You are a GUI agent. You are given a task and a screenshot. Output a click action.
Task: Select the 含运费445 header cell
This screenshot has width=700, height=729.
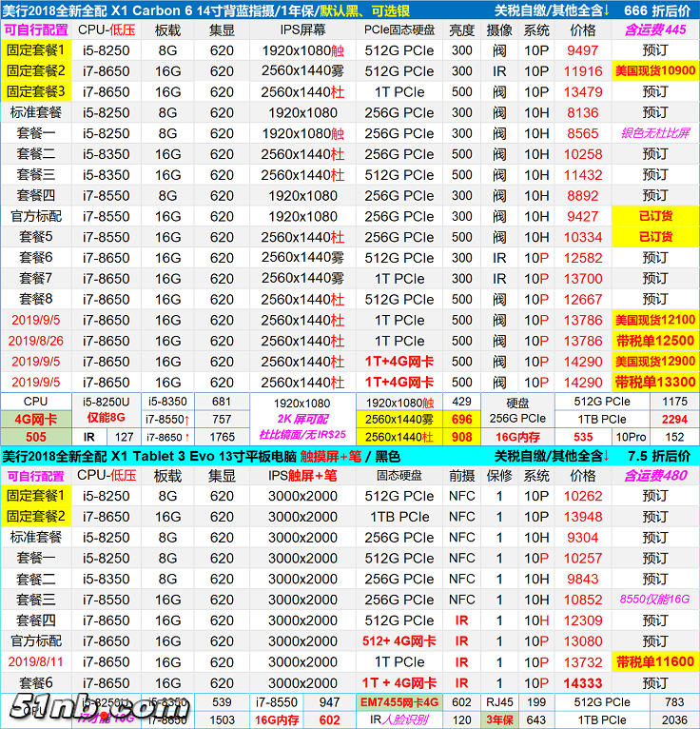(x=655, y=30)
